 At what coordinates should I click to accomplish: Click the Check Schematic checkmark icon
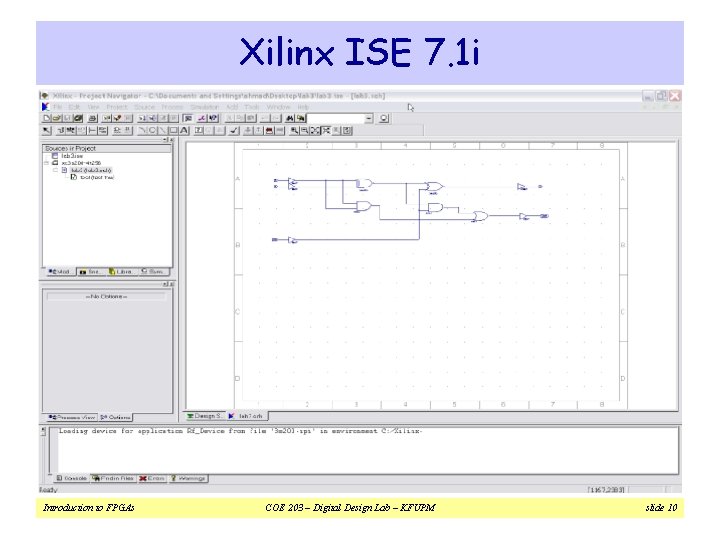click(234, 130)
